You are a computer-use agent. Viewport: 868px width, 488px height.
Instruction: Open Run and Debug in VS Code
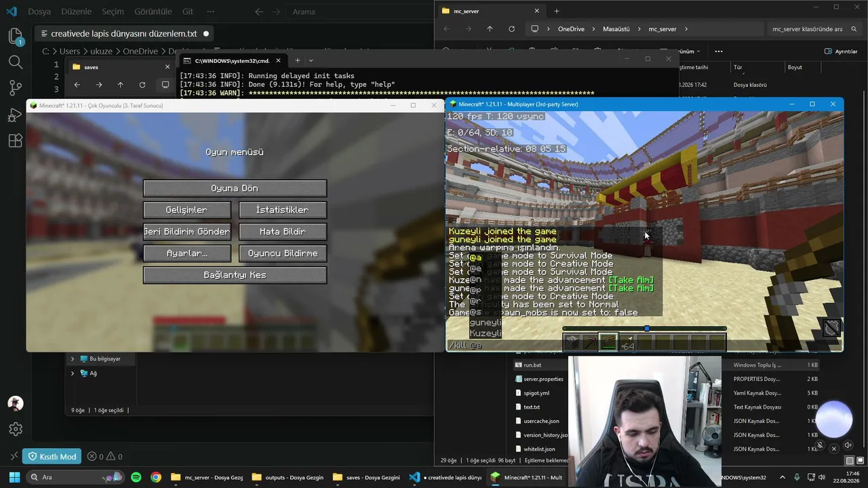[15, 115]
